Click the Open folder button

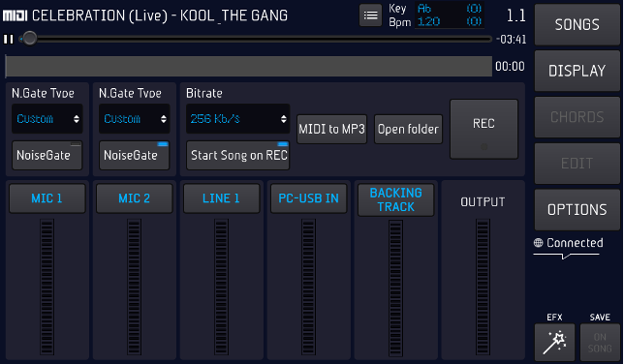coord(408,130)
